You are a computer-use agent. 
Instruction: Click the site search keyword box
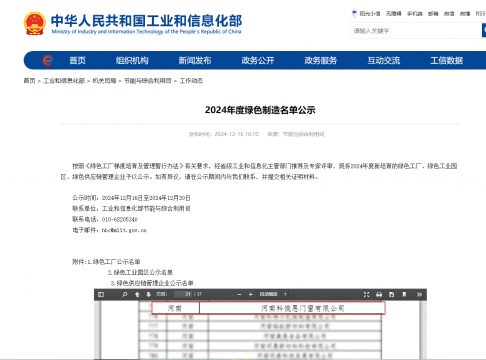[x=416, y=31]
